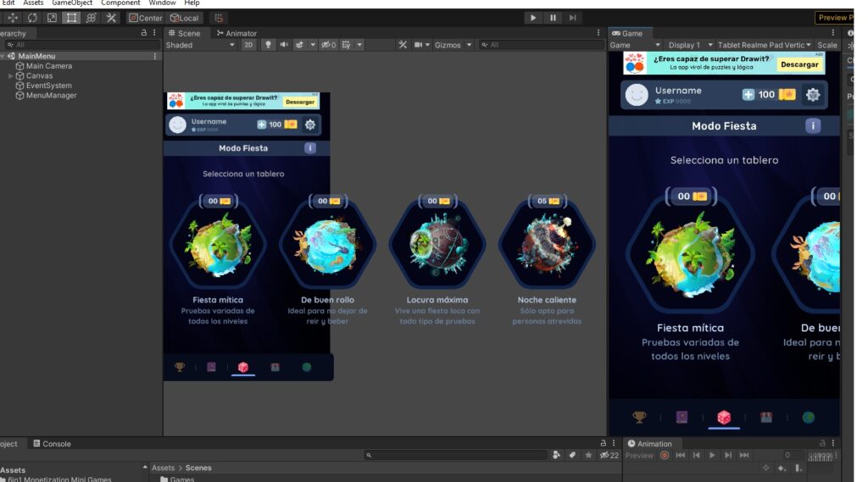868x482 pixels.
Task: Open Tablet Realme Pad resolution dropdown
Action: tap(764, 45)
